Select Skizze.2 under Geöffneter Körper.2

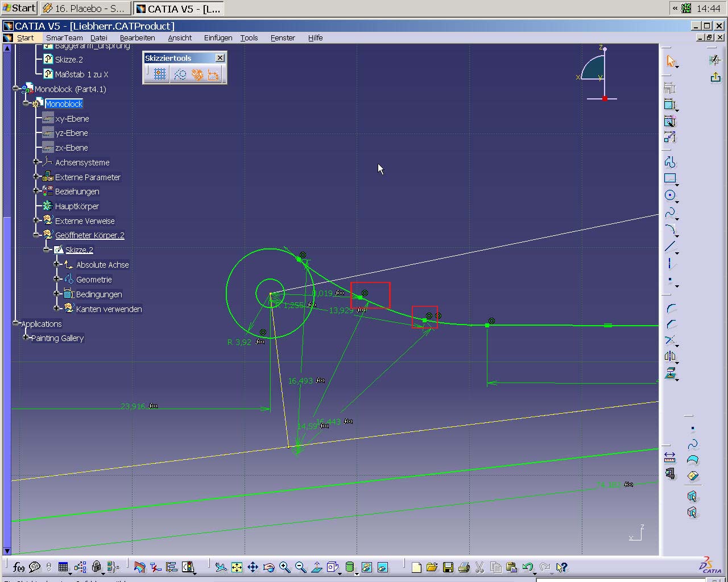point(79,250)
